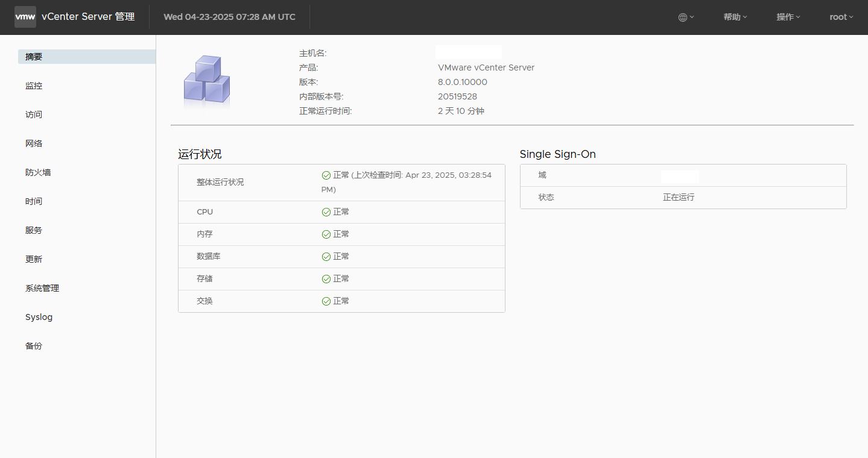The image size is (868, 458).
Task: Click the 域 label in Single Sign-On
Action: (x=542, y=175)
